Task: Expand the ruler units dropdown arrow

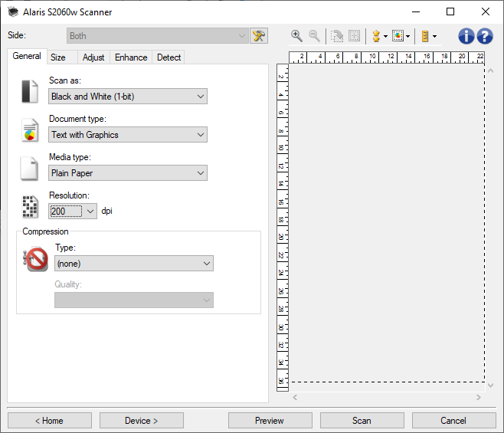Action: click(434, 36)
